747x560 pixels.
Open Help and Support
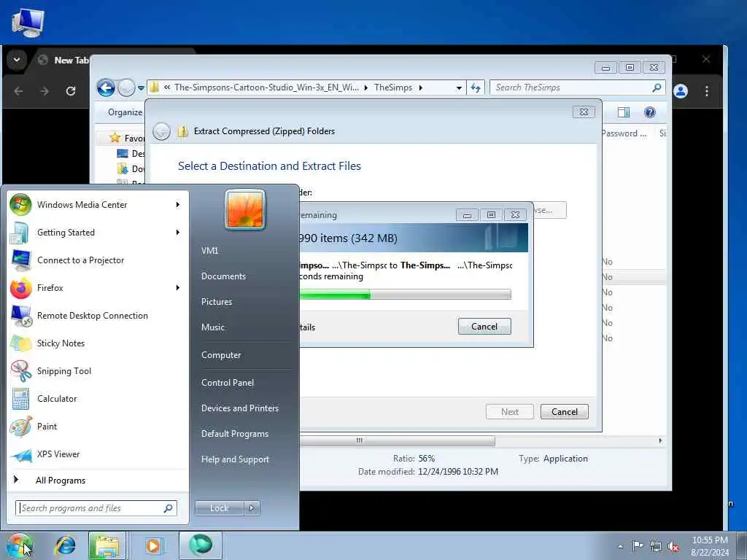[x=235, y=459]
